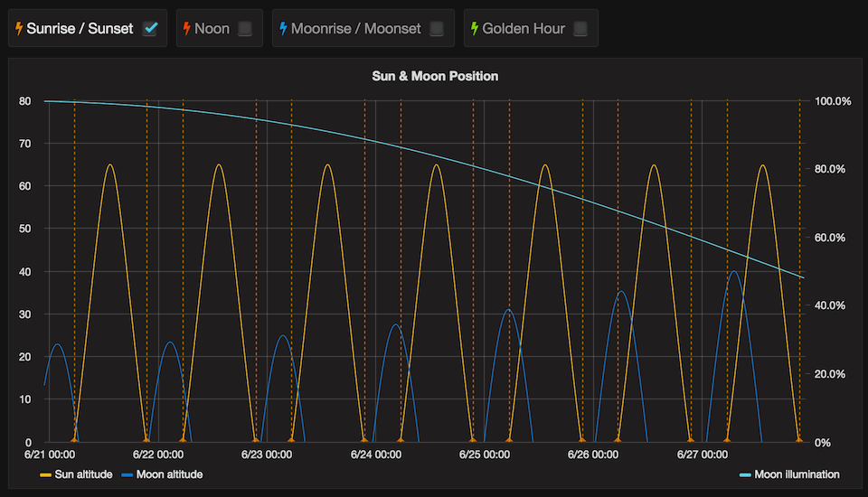Toggle the Sun altitude series in legend
The width and height of the screenshot is (868, 497).
pyautogui.click(x=83, y=474)
